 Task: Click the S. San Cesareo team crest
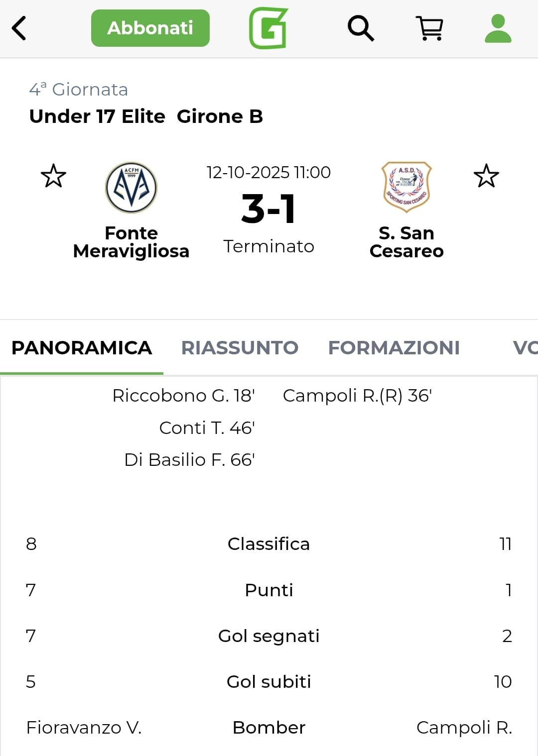pos(406,187)
